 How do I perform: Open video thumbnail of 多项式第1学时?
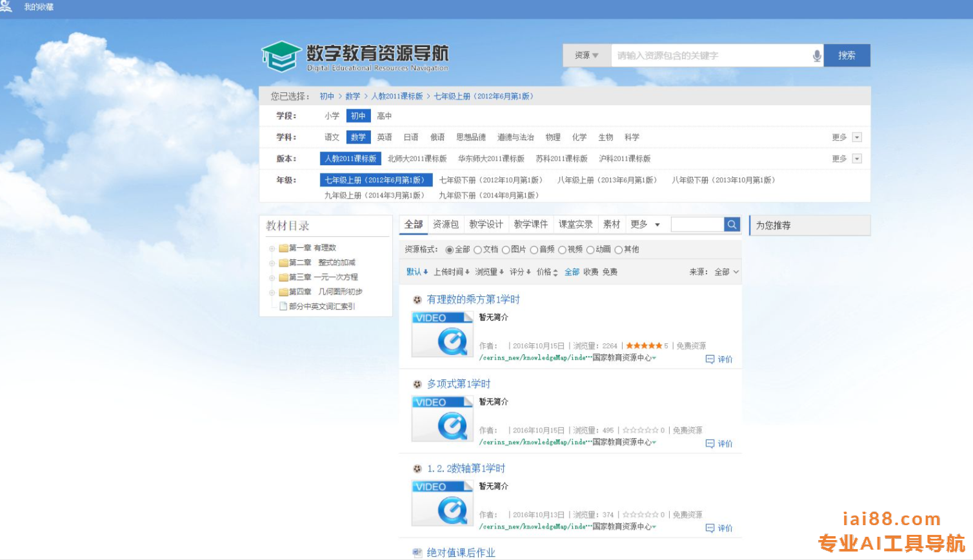[x=443, y=419]
